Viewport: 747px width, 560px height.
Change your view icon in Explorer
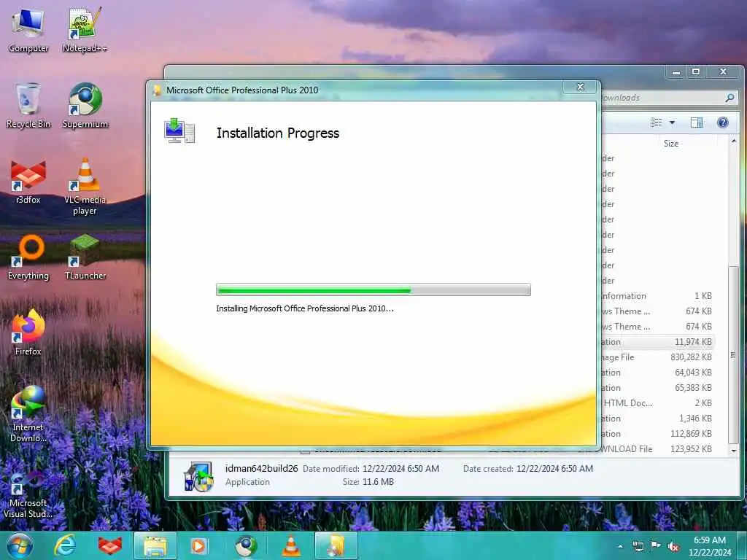coord(657,122)
